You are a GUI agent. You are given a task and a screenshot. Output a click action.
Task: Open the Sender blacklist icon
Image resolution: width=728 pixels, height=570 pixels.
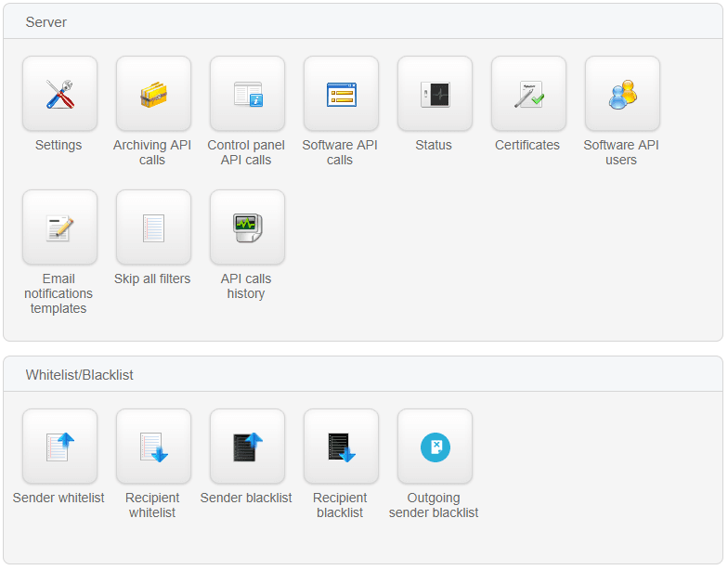tap(247, 447)
